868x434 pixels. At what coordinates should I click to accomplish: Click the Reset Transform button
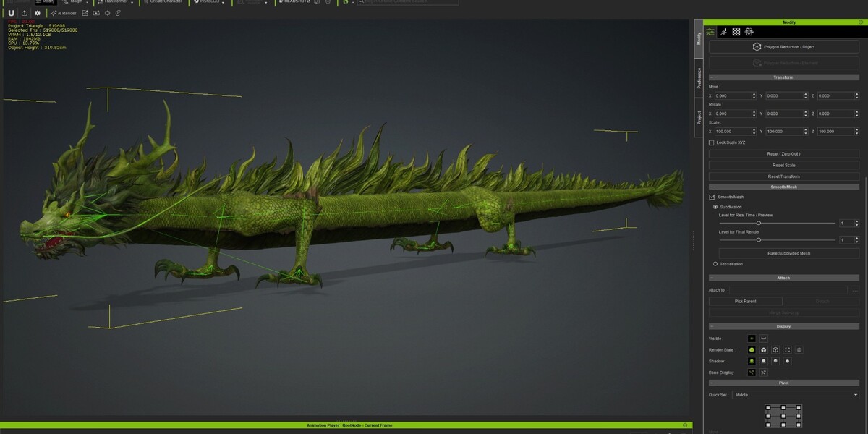pos(784,176)
